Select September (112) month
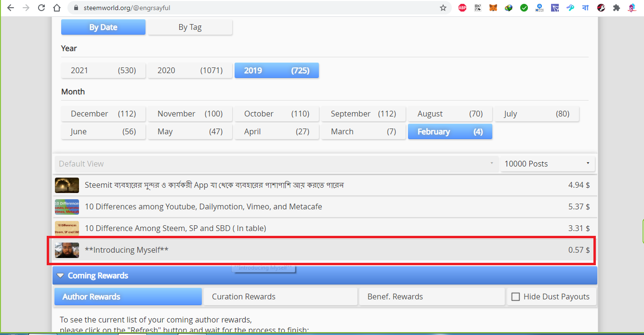Image resolution: width=644 pixels, height=335 pixels. coord(363,114)
